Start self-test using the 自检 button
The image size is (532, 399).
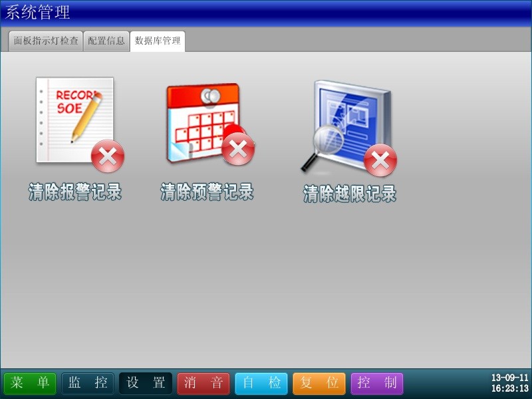pos(261,383)
